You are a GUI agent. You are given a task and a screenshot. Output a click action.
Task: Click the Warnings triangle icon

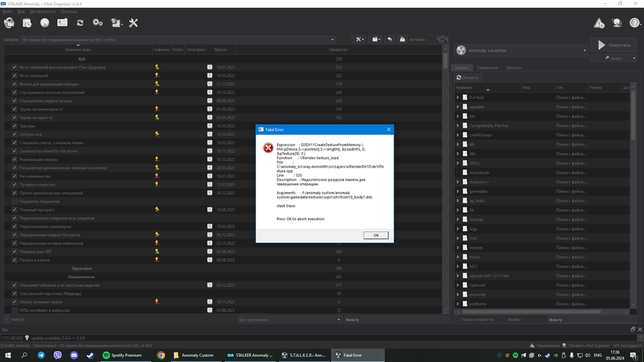click(599, 23)
